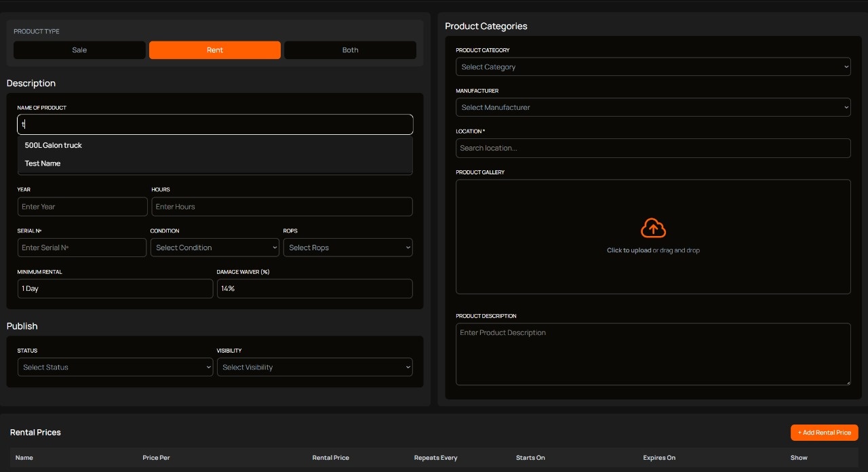Expand the Select Rops dropdown
868x472 pixels.
(x=348, y=248)
